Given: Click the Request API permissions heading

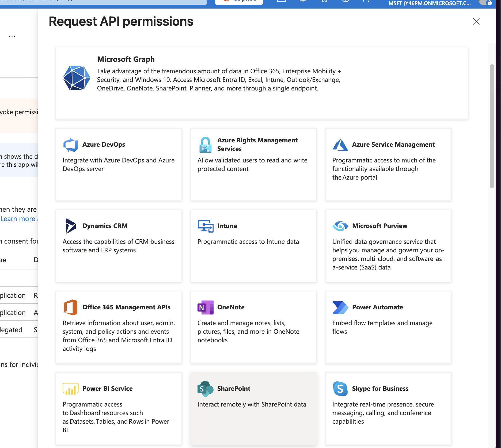Looking at the screenshot, I should pos(121,21).
